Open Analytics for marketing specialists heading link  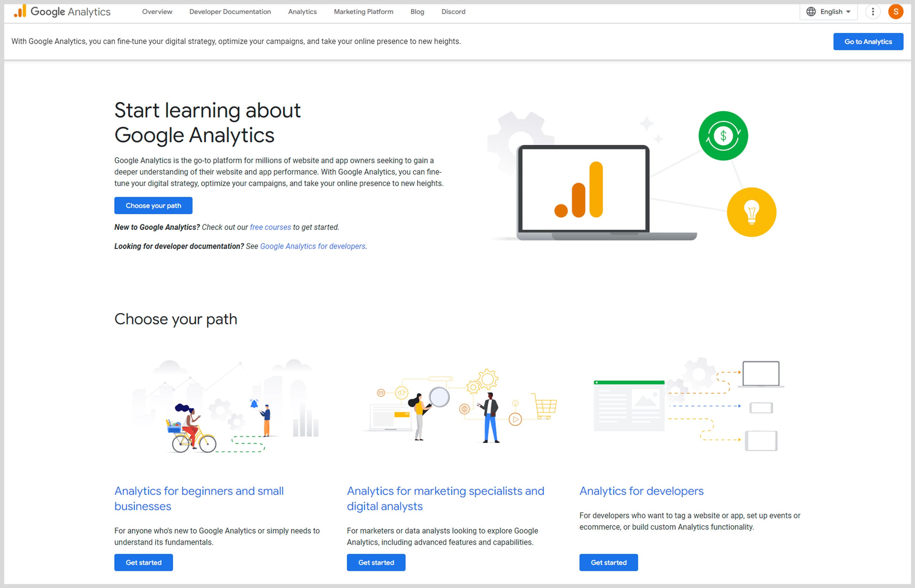pyautogui.click(x=446, y=498)
